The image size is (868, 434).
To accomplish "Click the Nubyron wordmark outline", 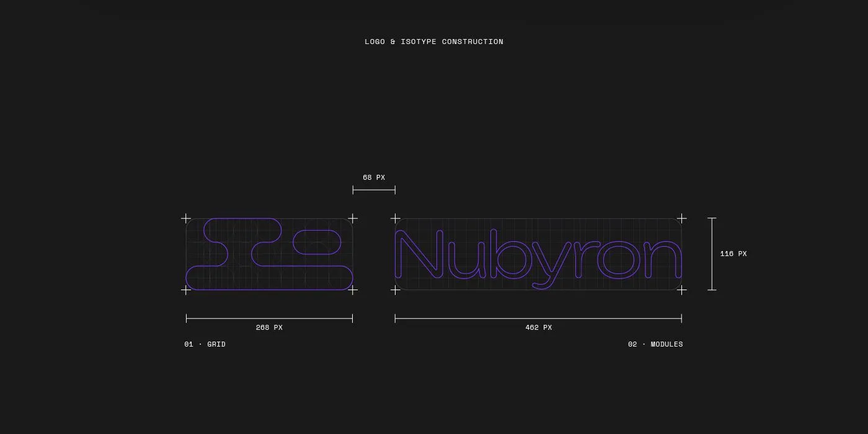I will (538, 259).
